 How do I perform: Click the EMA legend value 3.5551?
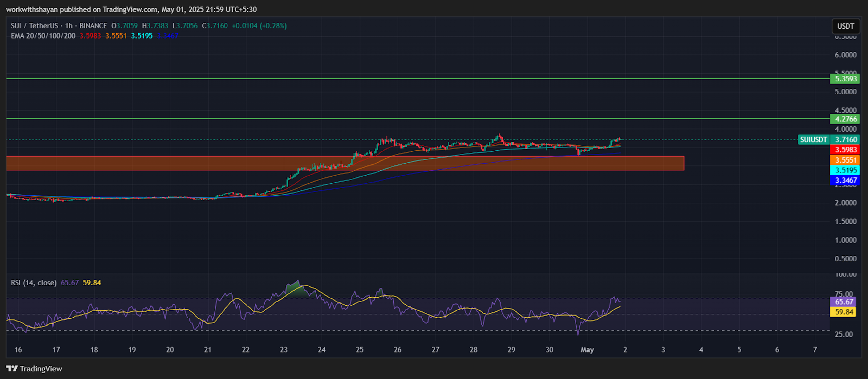[116, 36]
